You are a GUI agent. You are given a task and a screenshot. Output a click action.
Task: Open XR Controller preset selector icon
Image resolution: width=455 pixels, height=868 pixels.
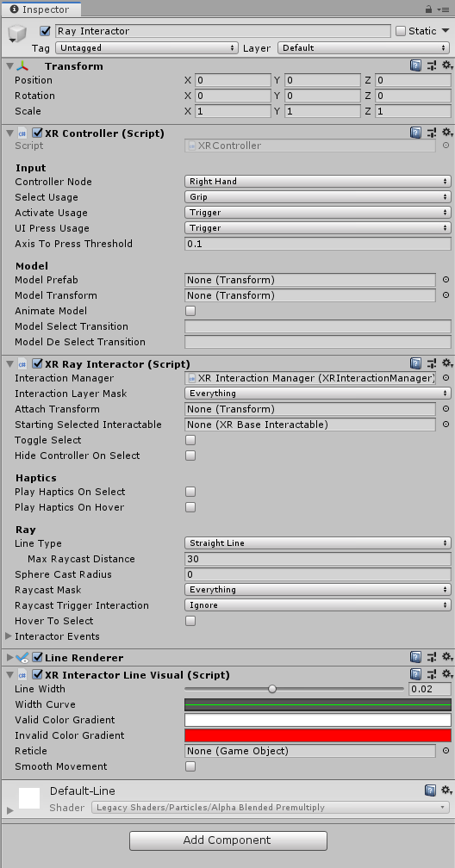point(432,133)
